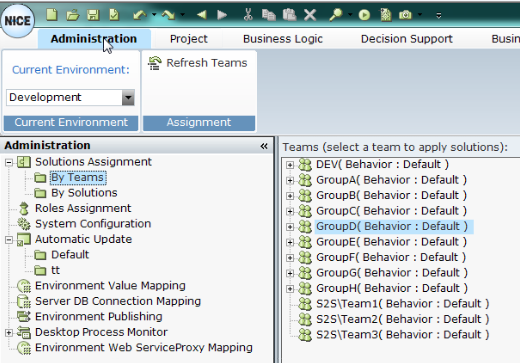The height and width of the screenshot is (363, 520).
Task: Select the S2S\Team3 team
Action: tap(402, 334)
